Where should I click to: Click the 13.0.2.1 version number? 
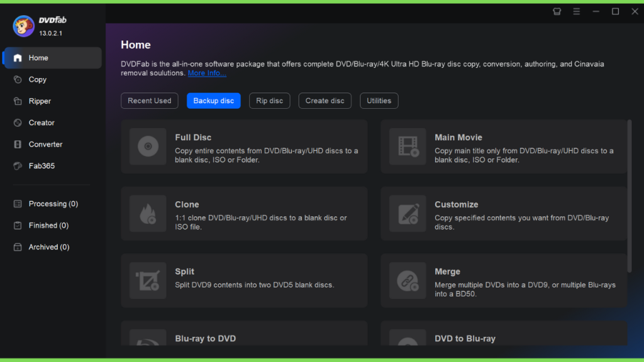point(50,33)
